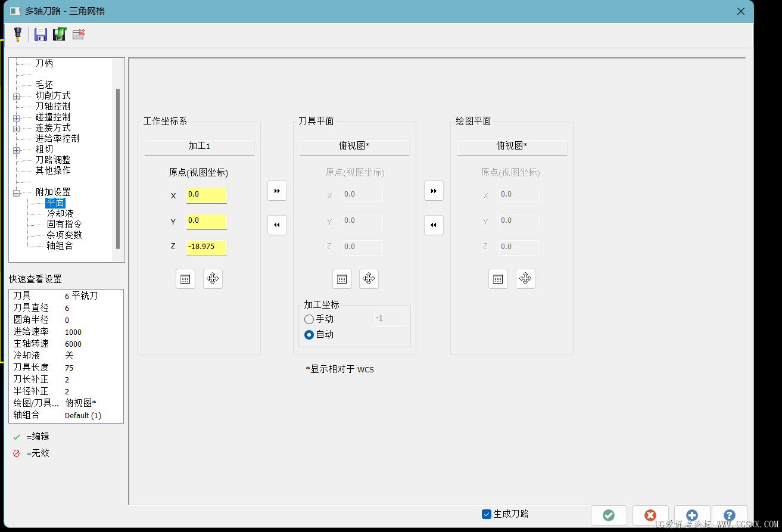Select the 手动 radio button
The width and height of the screenshot is (782, 532).
pyautogui.click(x=309, y=319)
